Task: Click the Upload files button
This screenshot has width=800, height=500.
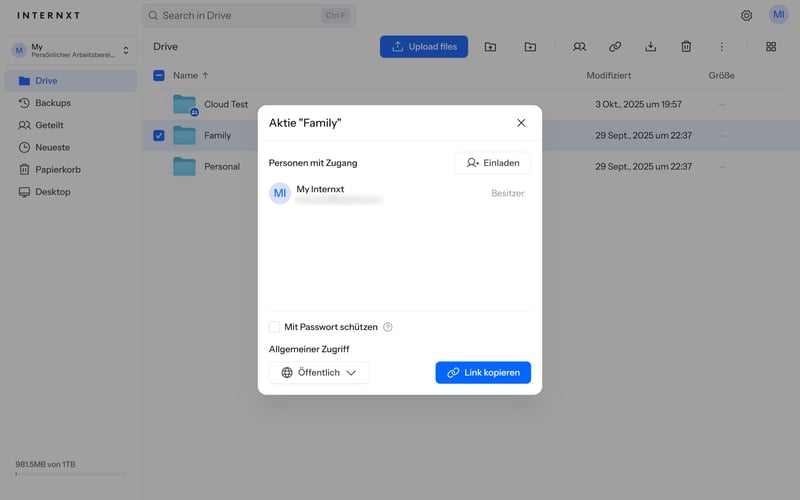Action: click(x=423, y=46)
